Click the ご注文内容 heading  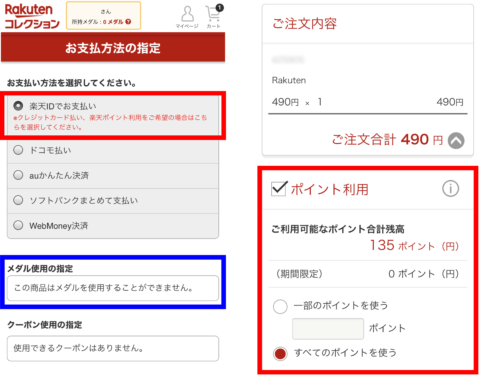click(304, 24)
